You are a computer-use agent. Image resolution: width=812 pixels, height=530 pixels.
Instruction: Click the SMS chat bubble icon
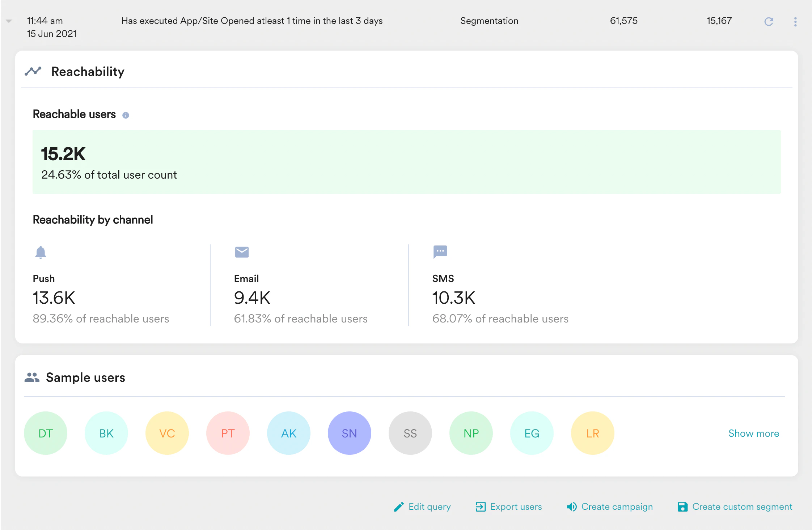440,252
